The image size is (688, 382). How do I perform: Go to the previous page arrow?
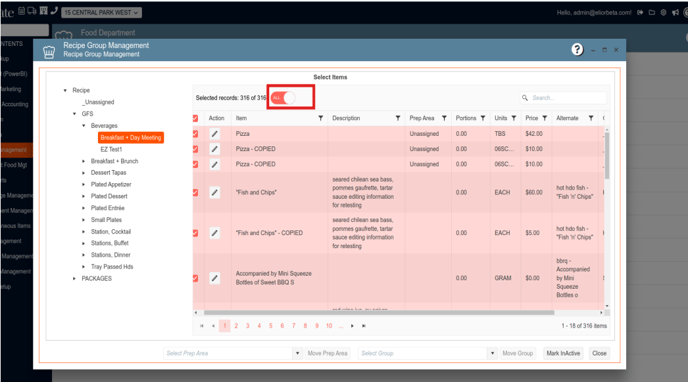click(x=213, y=326)
